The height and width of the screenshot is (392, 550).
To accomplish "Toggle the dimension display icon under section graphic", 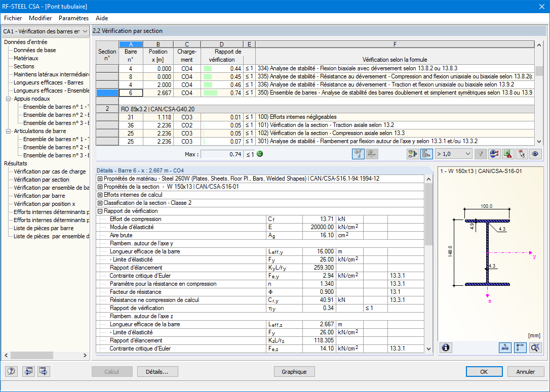I will click(505, 347).
